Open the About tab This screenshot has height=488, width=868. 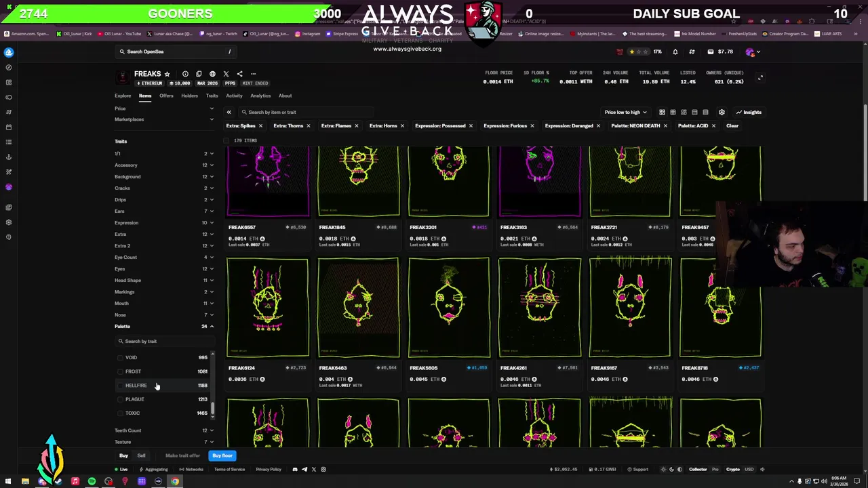point(285,96)
